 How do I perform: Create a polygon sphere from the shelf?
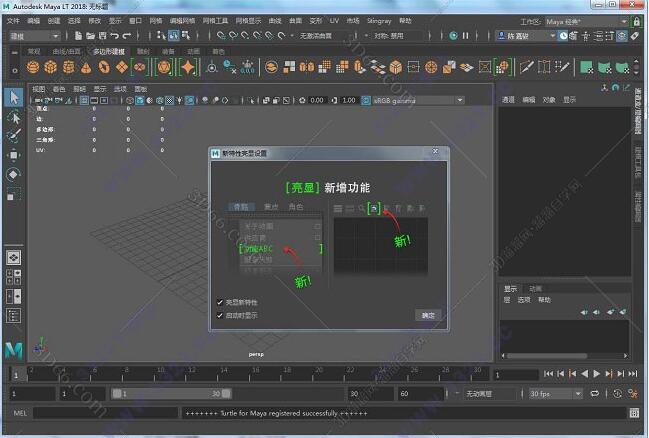[33, 67]
